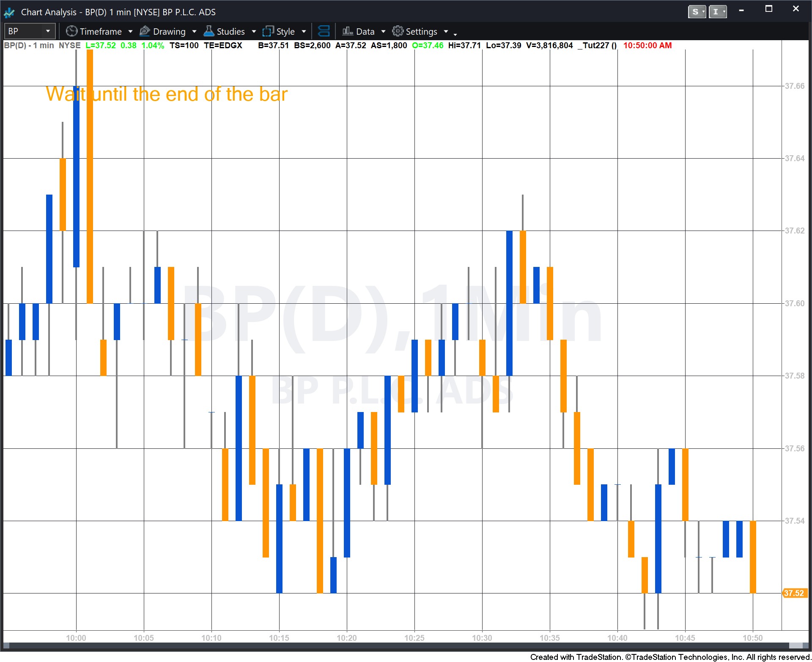Click the Style dashed-square icon

pyautogui.click(x=268, y=31)
